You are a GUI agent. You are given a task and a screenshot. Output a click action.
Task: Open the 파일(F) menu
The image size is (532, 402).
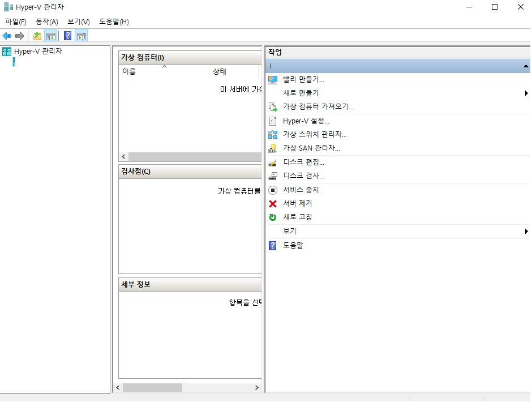tap(16, 22)
